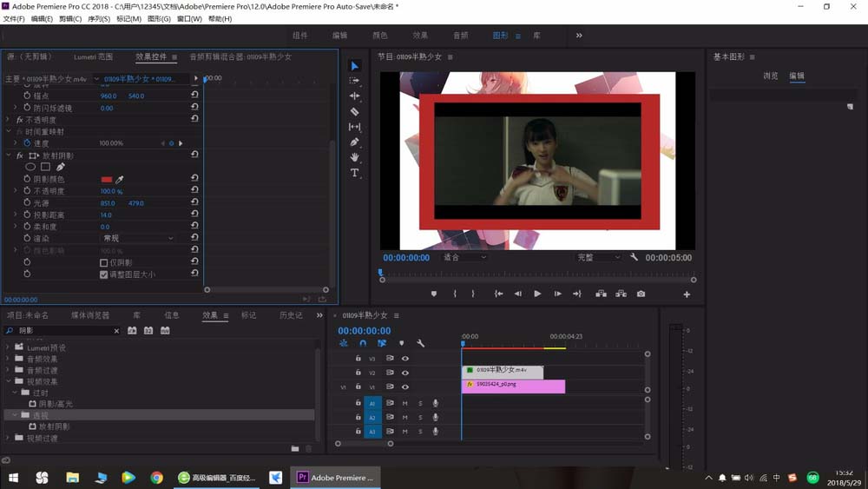Click Export Frame camera icon
The image size is (868, 489).
click(x=641, y=294)
